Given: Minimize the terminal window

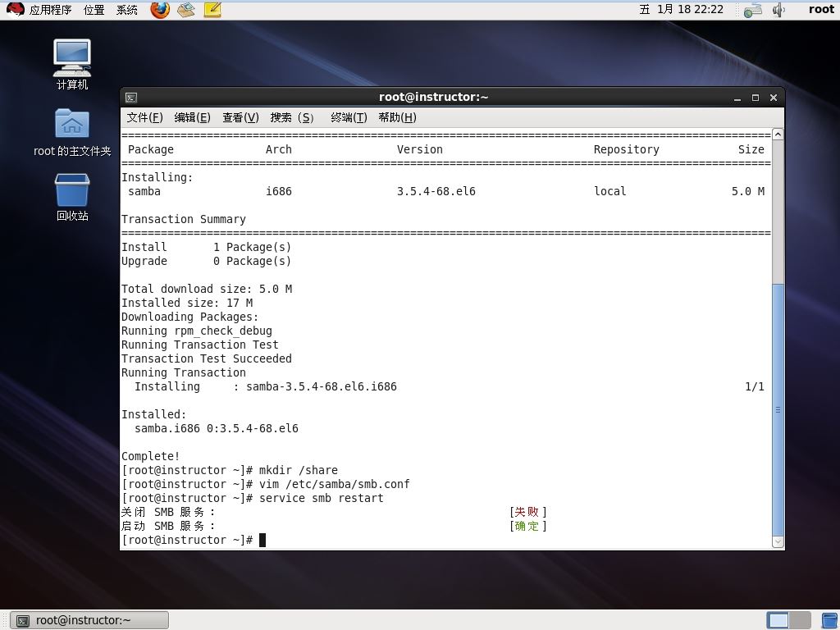Looking at the screenshot, I should [737, 98].
